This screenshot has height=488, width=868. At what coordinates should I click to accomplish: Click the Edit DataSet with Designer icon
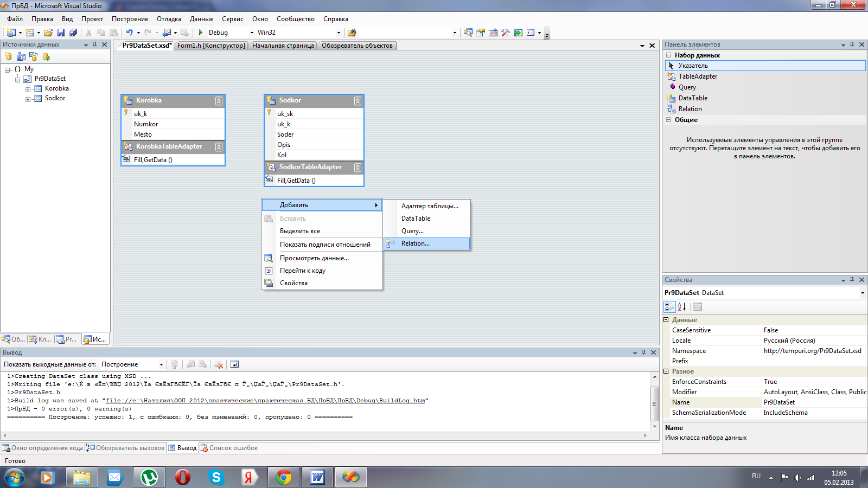pyautogui.click(x=21, y=56)
